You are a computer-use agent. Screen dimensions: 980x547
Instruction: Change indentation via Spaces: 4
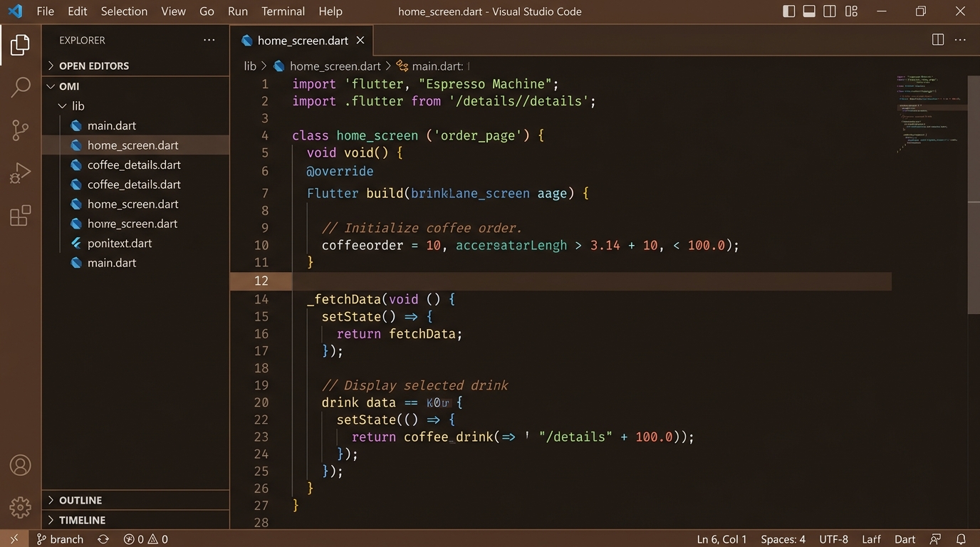click(783, 539)
